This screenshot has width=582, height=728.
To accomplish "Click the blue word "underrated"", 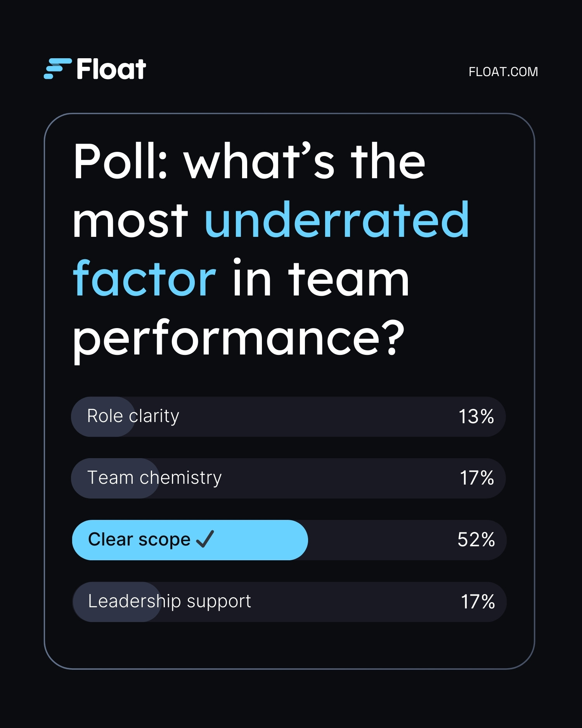I will coord(337,220).
